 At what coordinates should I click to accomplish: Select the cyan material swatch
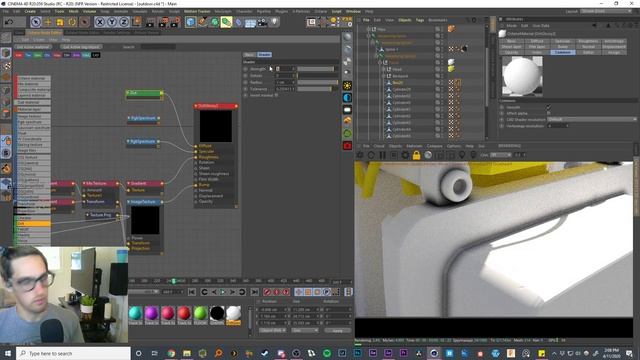(136, 313)
